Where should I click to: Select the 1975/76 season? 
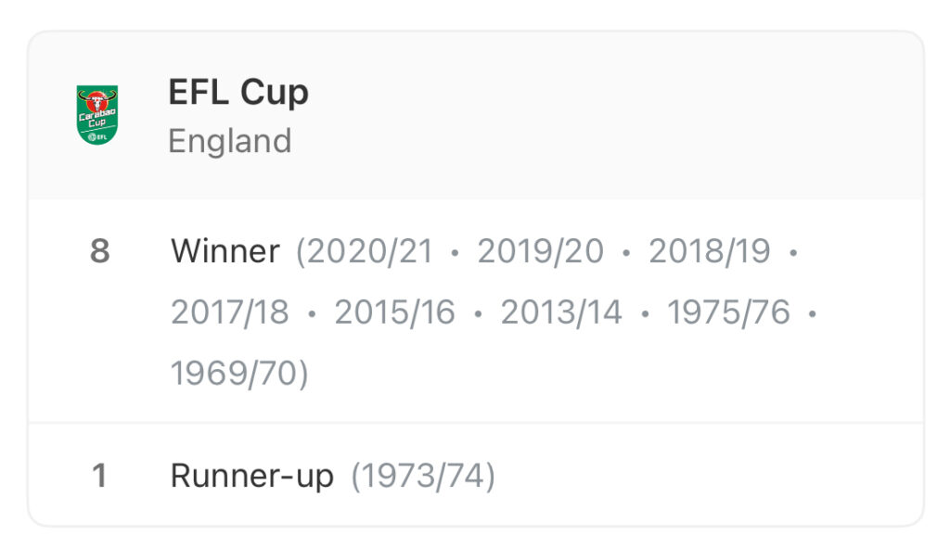tap(728, 312)
